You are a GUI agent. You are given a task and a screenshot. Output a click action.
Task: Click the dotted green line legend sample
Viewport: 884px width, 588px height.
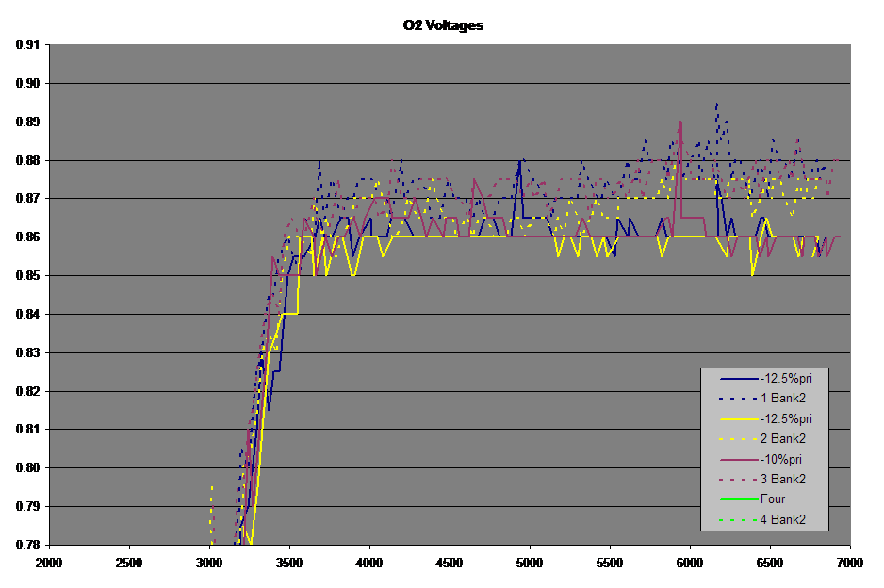[x=738, y=520]
